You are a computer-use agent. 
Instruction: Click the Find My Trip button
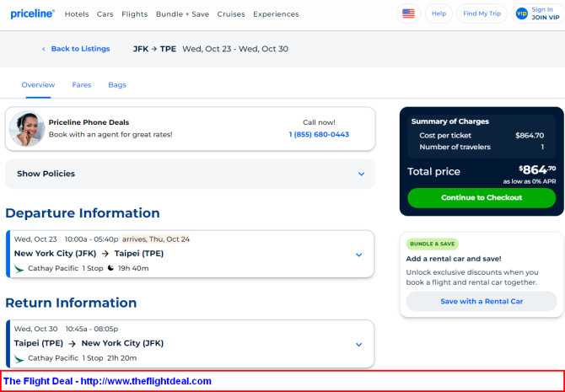coord(482,13)
